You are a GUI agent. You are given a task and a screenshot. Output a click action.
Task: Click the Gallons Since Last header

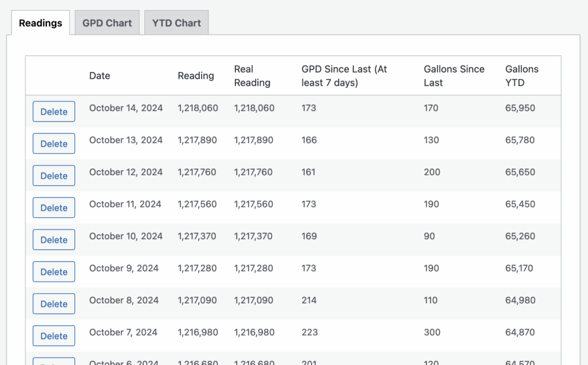[454, 76]
